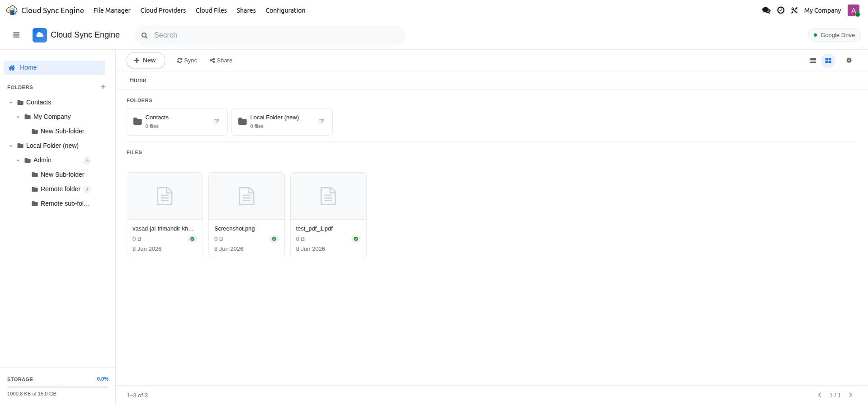Screen dimensions: 868x405
Task: Focus the Search input field
Action: [x=270, y=35]
